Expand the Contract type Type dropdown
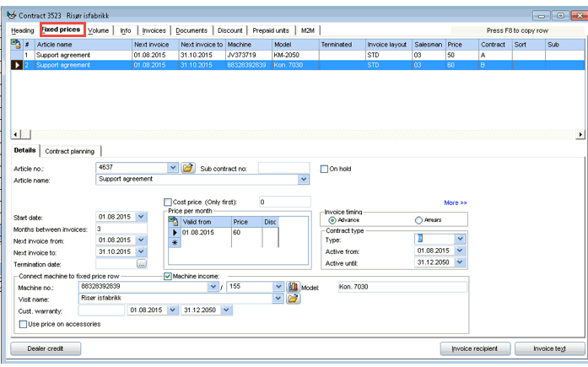The image size is (588, 367). pos(460,239)
